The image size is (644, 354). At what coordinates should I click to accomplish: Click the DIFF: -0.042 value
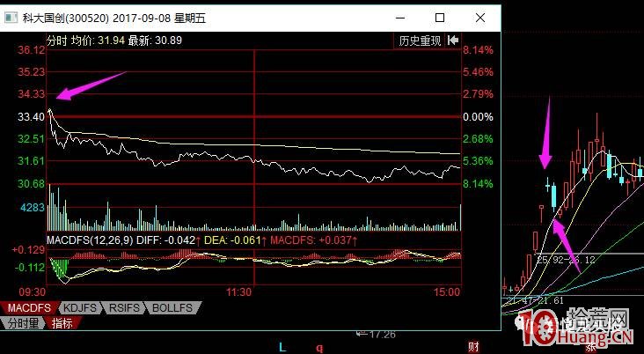[x=166, y=240]
